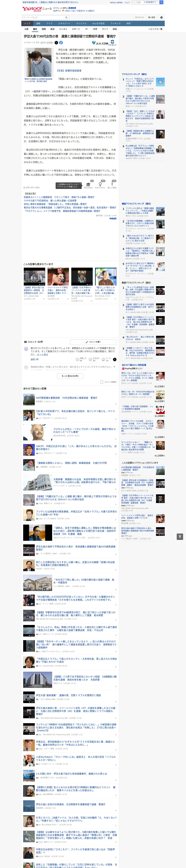186x868 pixels.
Task: Click the suspect photo thumbnail in article
Action: 39,63
